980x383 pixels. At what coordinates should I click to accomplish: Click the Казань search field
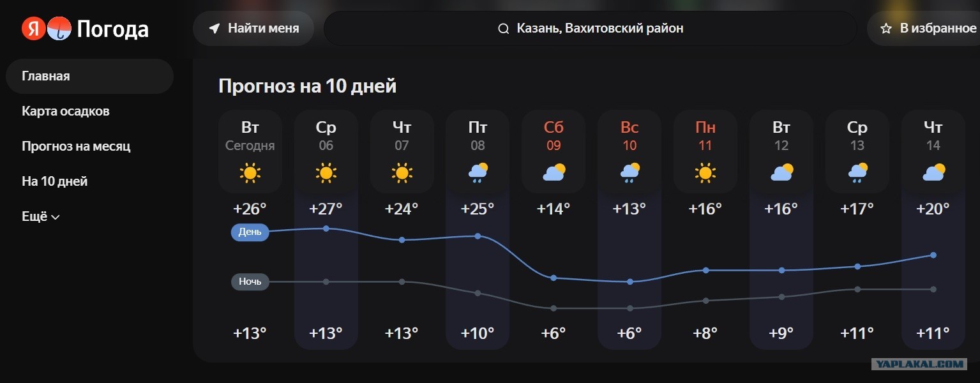[590, 28]
